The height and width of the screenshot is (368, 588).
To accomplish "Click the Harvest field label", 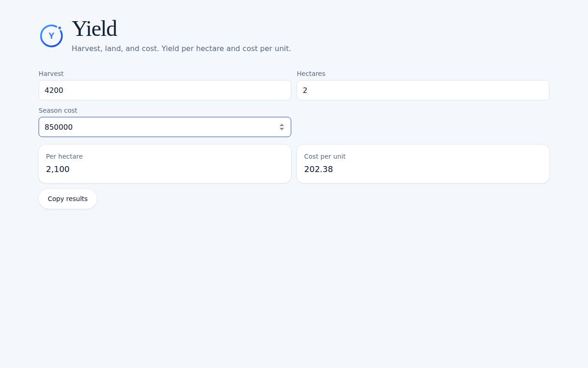I will pos(51,74).
